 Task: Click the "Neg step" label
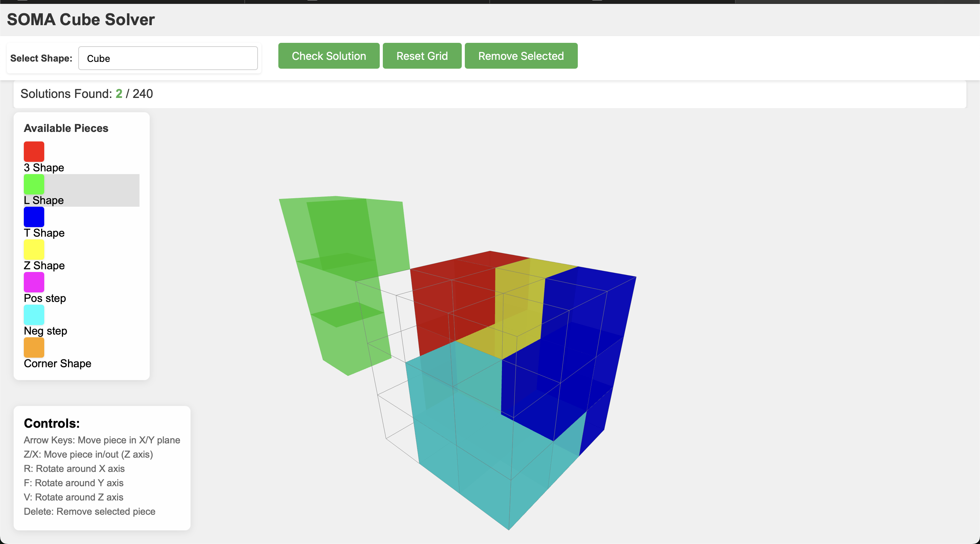coord(45,331)
